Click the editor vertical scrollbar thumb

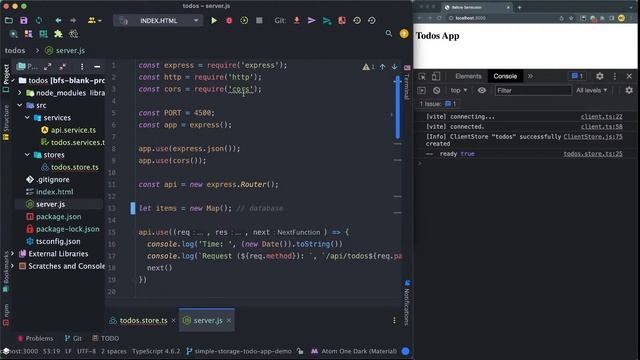[x=398, y=108]
